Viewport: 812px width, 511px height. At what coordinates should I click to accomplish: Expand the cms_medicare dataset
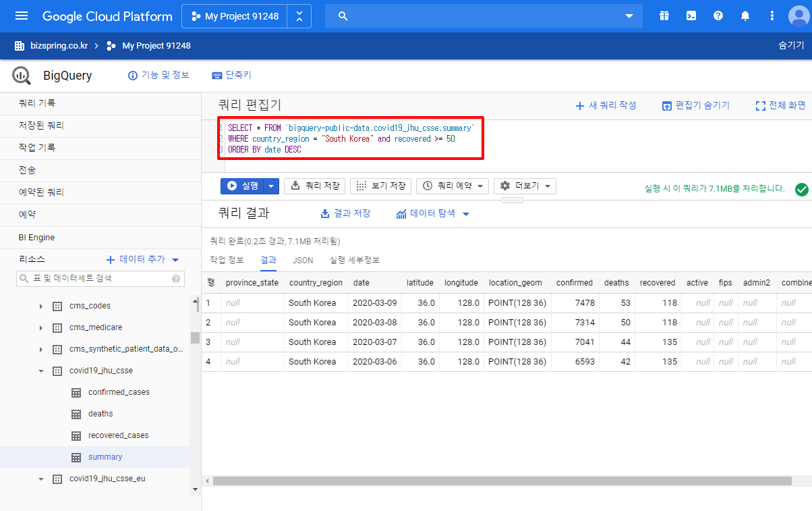(x=40, y=327)
